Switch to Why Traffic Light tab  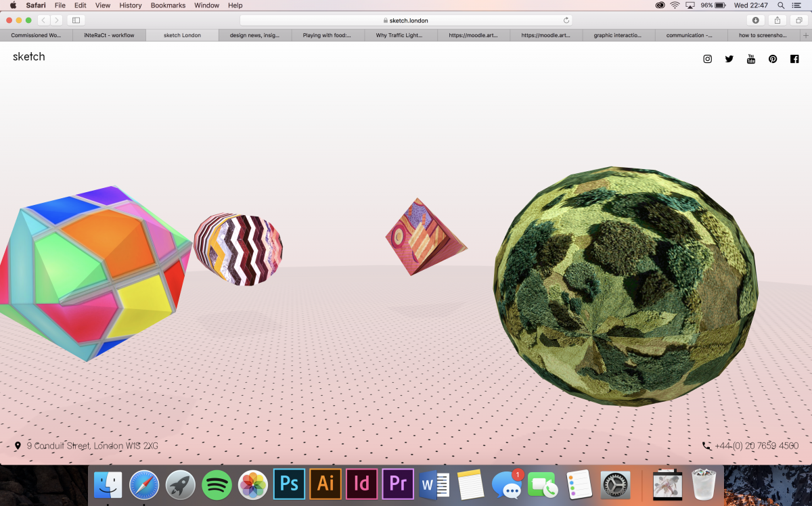[x=401, y=35]
